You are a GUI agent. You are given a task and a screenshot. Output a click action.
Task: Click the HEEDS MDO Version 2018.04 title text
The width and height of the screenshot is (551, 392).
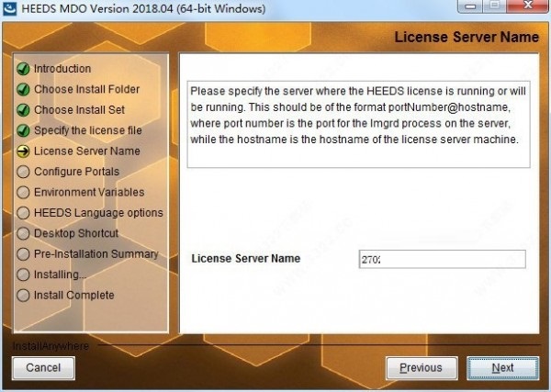click(144, 8)
